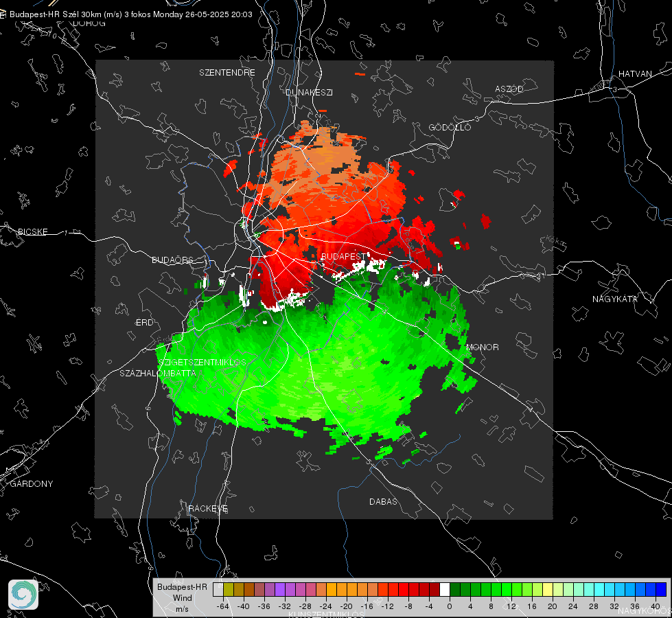Viewport: 672px width, 618px height.
Task: Click the 'm/s' unit label in legend
Action: coord(182,608)
